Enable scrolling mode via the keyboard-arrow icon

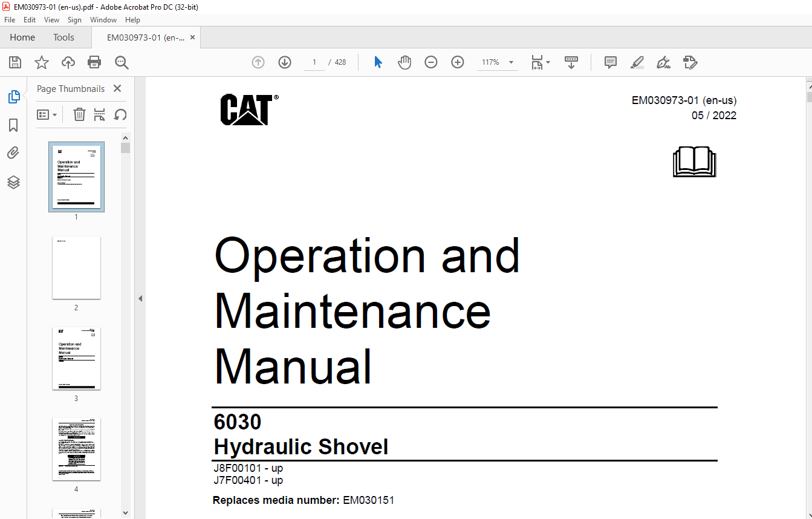pyautogui.click(x=571, y=62)
